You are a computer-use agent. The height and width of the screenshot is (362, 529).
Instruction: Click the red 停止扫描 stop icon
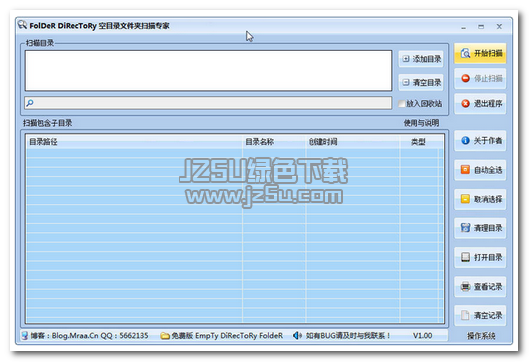tap(466, 78)
